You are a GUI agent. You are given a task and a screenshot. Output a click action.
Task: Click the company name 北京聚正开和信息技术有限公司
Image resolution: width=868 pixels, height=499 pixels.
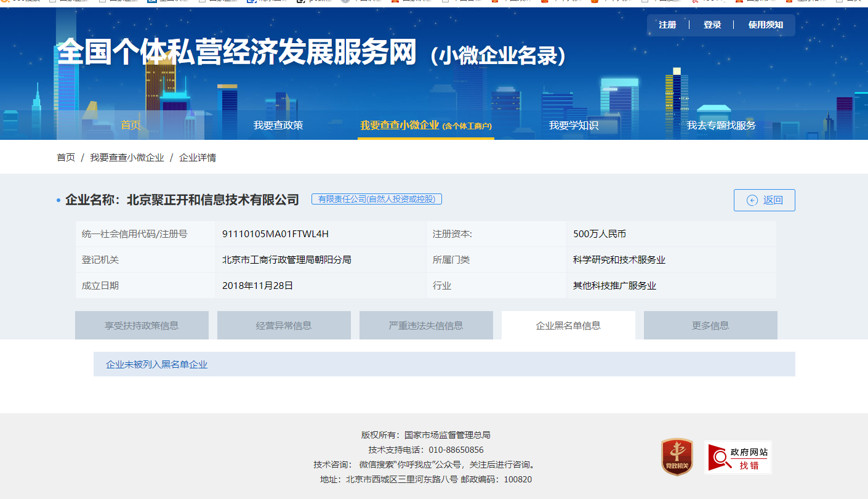click(x=213, y=200)
